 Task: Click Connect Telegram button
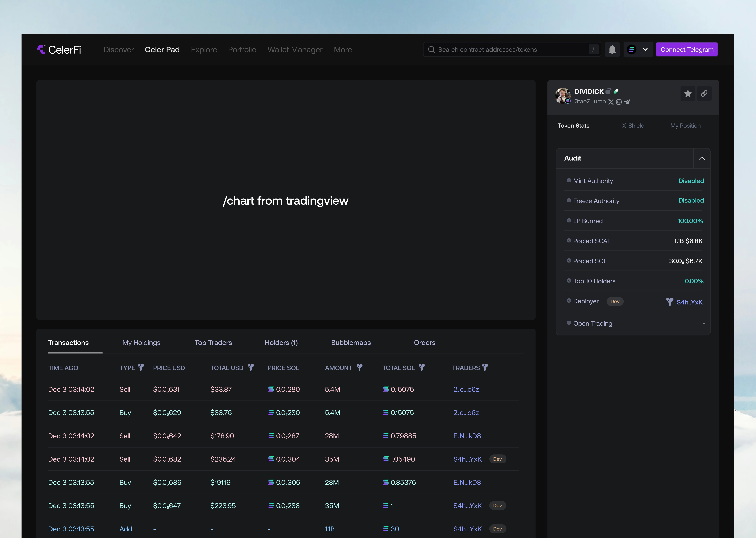click(687, 50)
